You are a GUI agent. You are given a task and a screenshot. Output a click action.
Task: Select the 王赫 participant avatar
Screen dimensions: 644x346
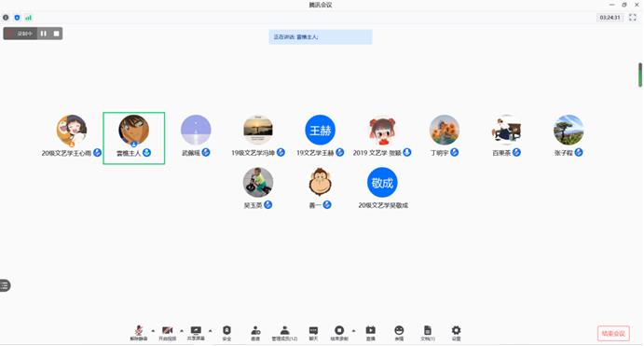coord(320,130)
